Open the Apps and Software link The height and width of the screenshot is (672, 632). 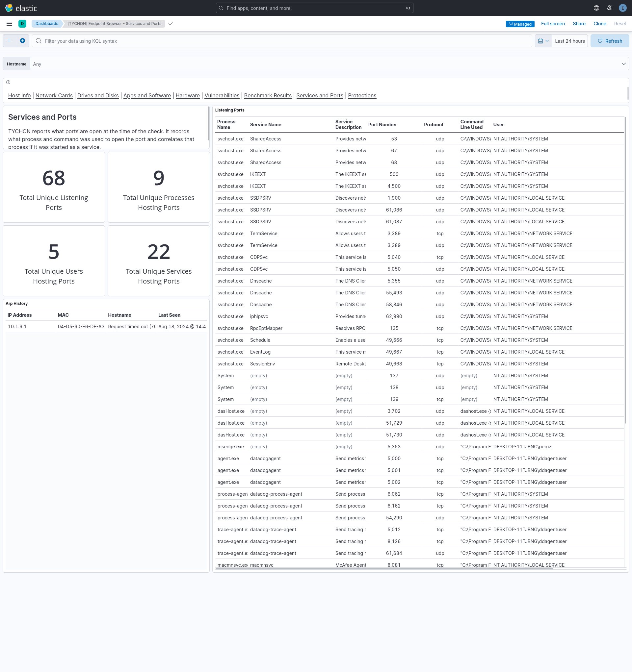tap(147, 95)
